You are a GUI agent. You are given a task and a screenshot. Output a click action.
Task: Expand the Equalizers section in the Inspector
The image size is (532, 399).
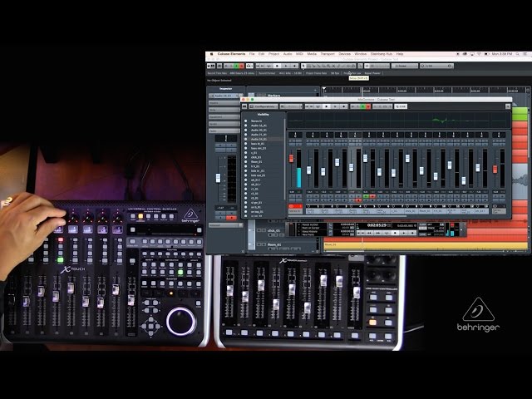pyautogui.click(x=224, y=116)
